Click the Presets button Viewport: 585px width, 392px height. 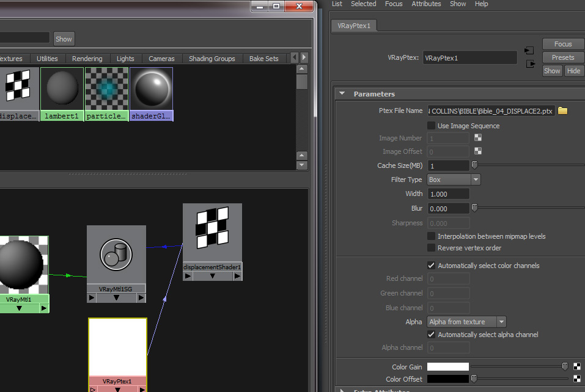pos(562,57)
